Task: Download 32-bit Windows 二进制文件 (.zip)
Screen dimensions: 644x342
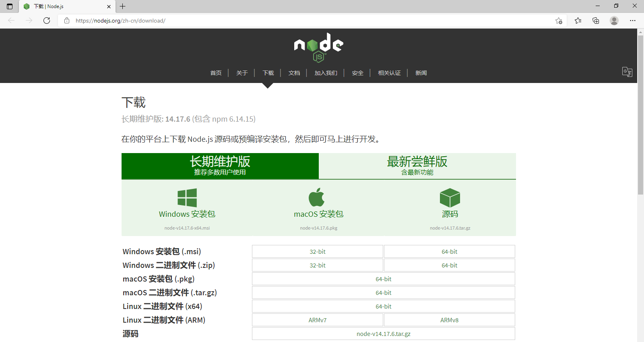Action: [318, 265]
